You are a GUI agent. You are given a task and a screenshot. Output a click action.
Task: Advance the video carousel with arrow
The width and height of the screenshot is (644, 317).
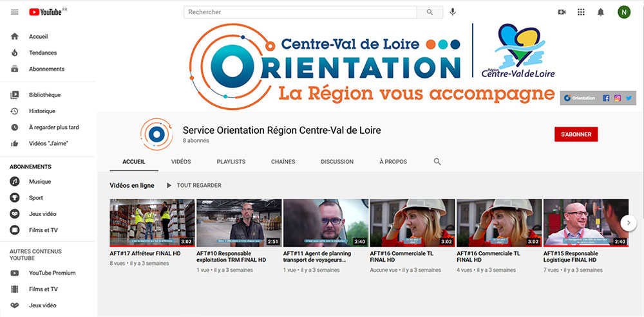[x=629, y=223]
